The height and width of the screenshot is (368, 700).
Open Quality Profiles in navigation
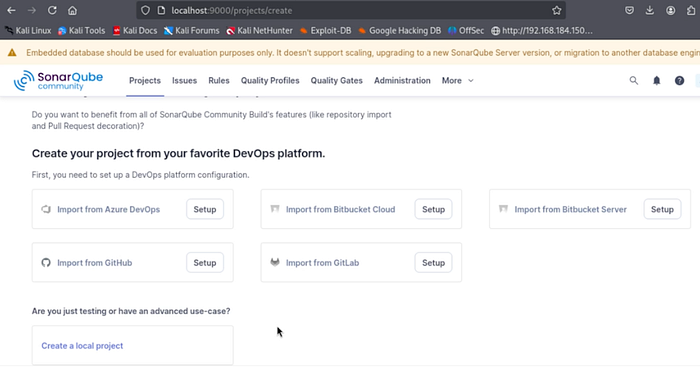point(270,80)
